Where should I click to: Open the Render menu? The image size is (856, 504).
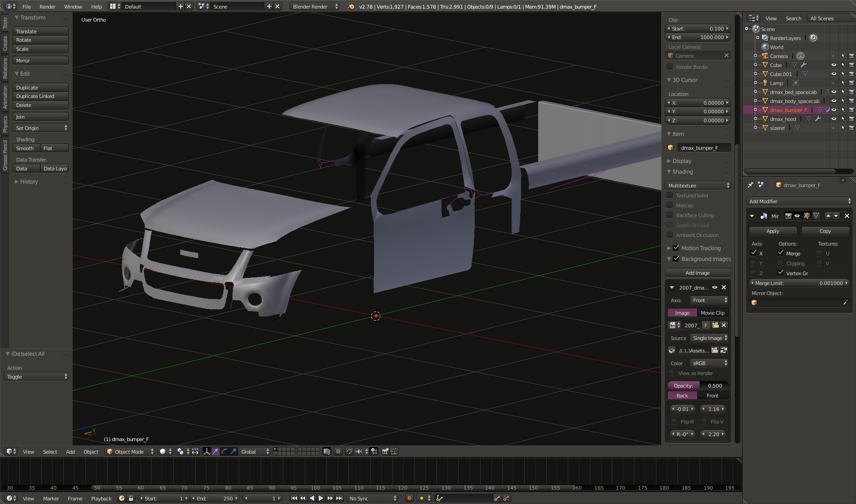[47, 6]
